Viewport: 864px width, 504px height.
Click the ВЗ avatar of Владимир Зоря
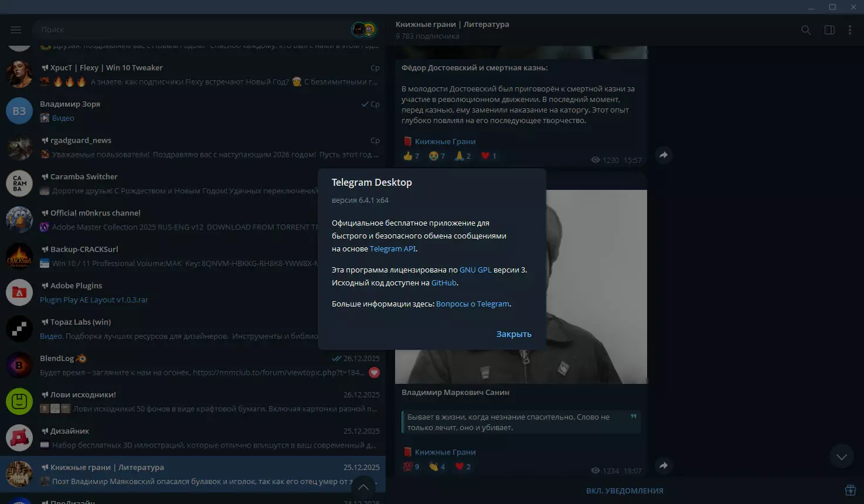pos(19,111)
